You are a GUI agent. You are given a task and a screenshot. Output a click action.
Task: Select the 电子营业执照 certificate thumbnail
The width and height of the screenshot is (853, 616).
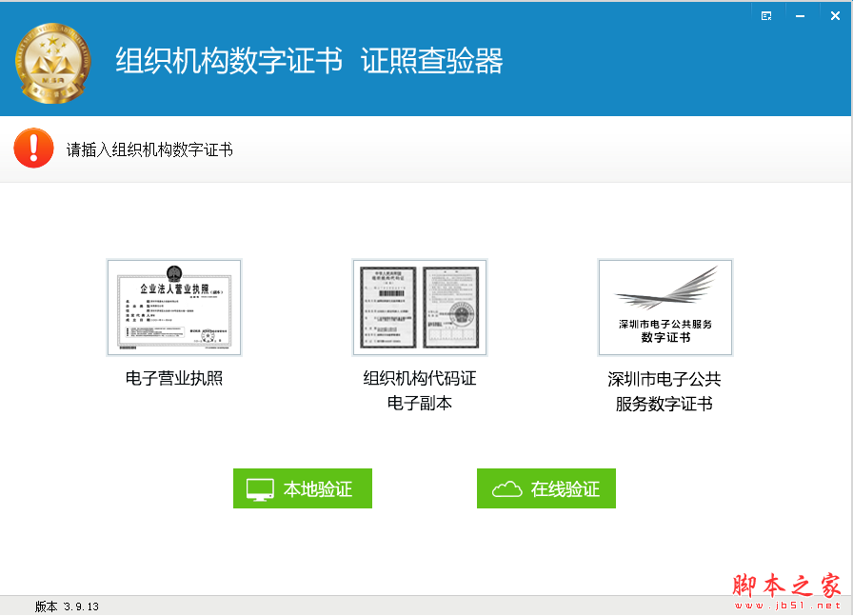[x=174, y=307]
